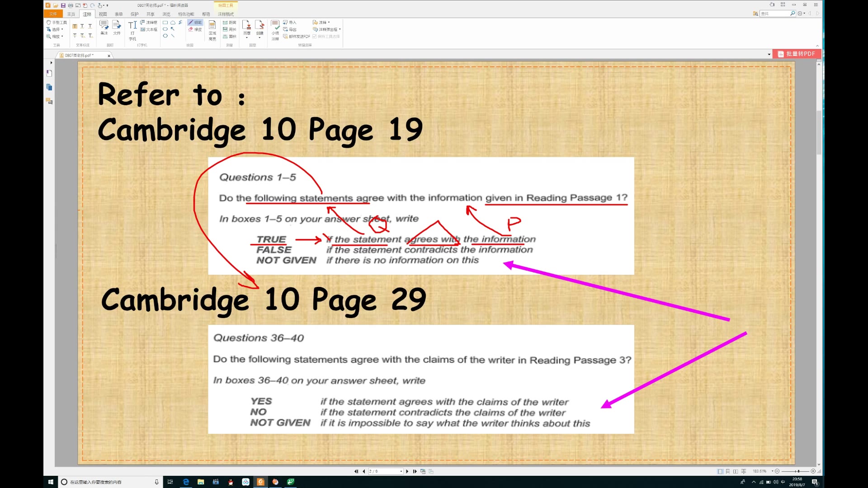Select the area measure tool (面积)

(x=230, y=37)
